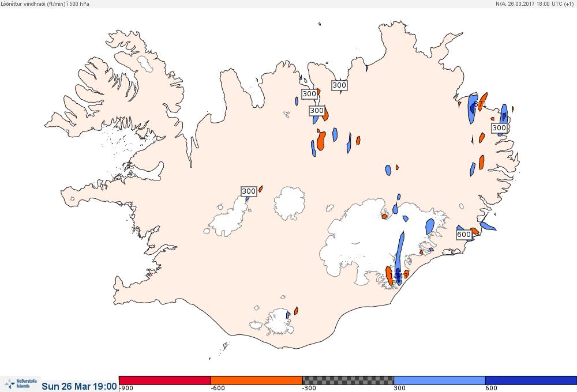
Task: Click the '571' value in east Iceland
Action: pos(480,104)
